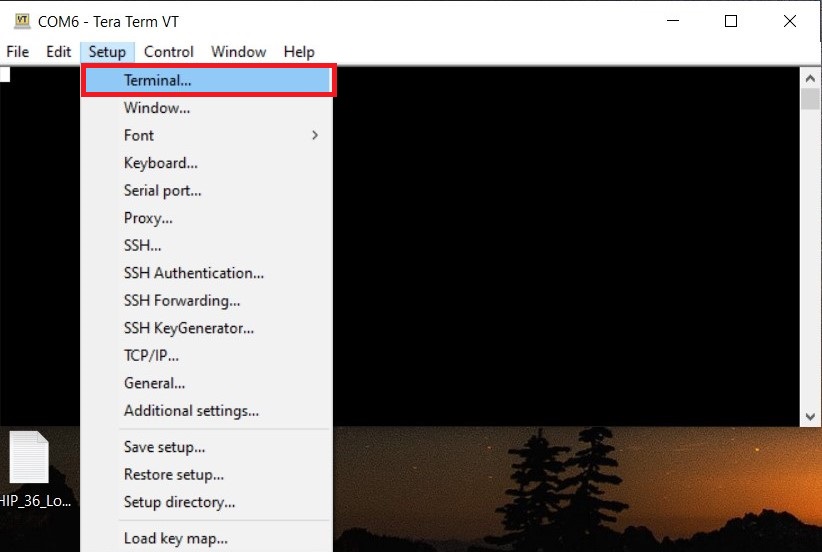The width and height of the screenshot is (822, 552).
Task: Maximize the Tera Term window
Action: click(731, 21)
